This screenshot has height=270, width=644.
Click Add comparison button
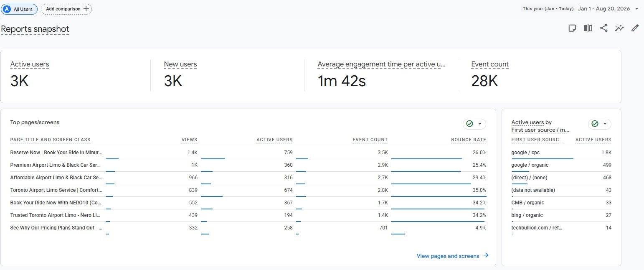pos(66,9)
